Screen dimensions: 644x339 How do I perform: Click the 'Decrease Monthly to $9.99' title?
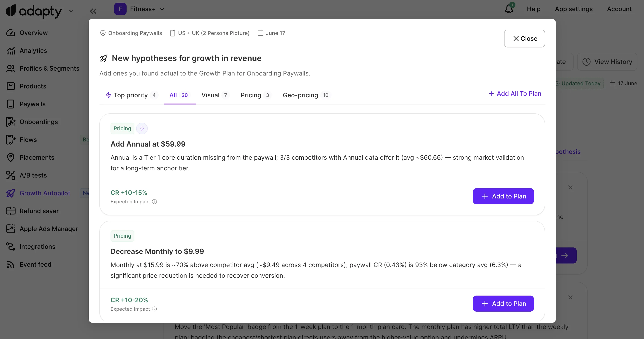click(x=157, y=251)
